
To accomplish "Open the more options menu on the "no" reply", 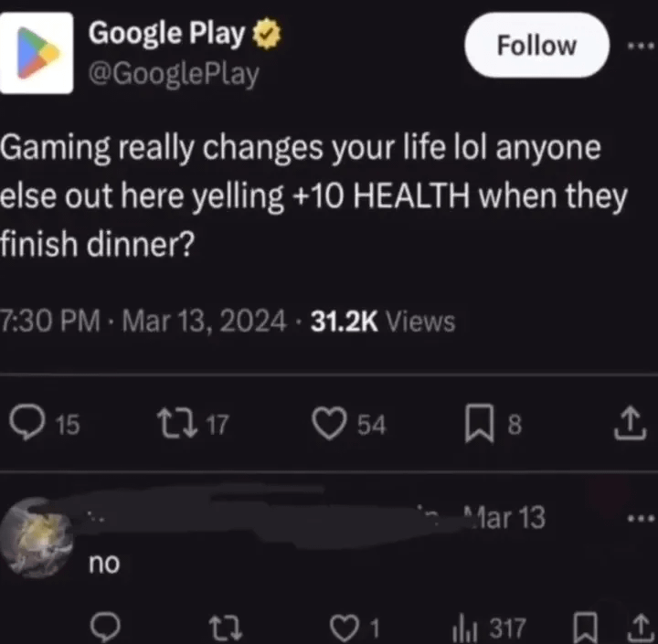I will [641, 519].
